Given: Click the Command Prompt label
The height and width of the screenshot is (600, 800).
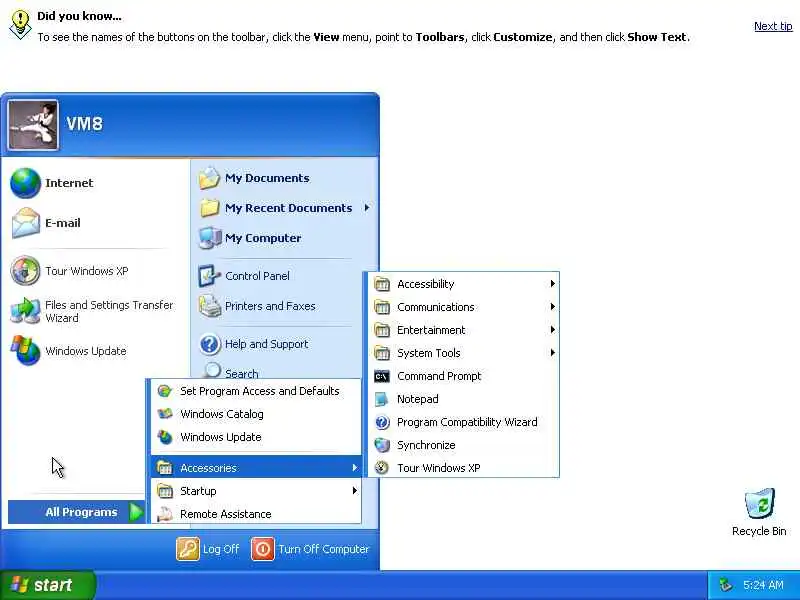Looking at the screenshot, I should coord(439,376).
